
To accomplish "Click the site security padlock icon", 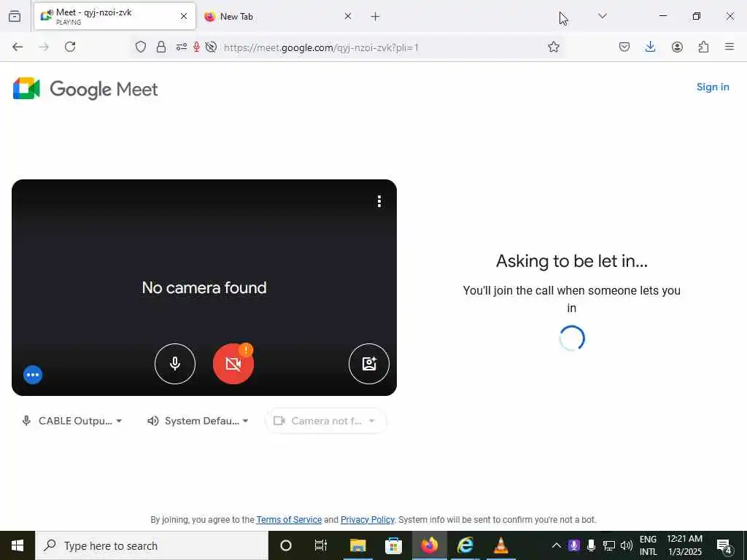I will point(161,47).
